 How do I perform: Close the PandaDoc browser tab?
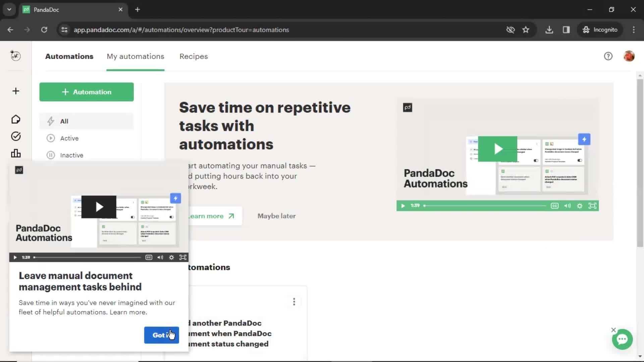[120, 9]
